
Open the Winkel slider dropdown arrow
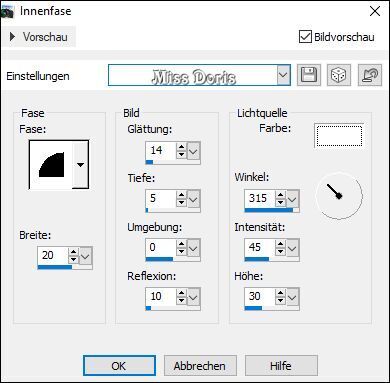(x=292, y=199)
